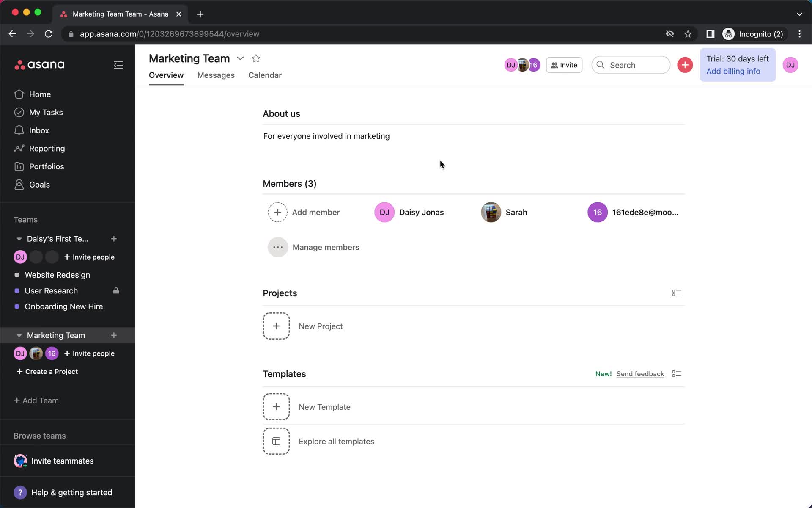Navigate to Portfolios
The width and height of the screenshot is (812, 508).
pos(46,166)
